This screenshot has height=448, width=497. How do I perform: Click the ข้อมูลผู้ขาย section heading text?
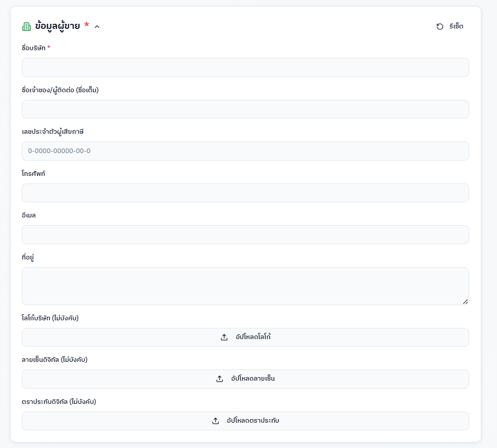[x=57, y=26]
